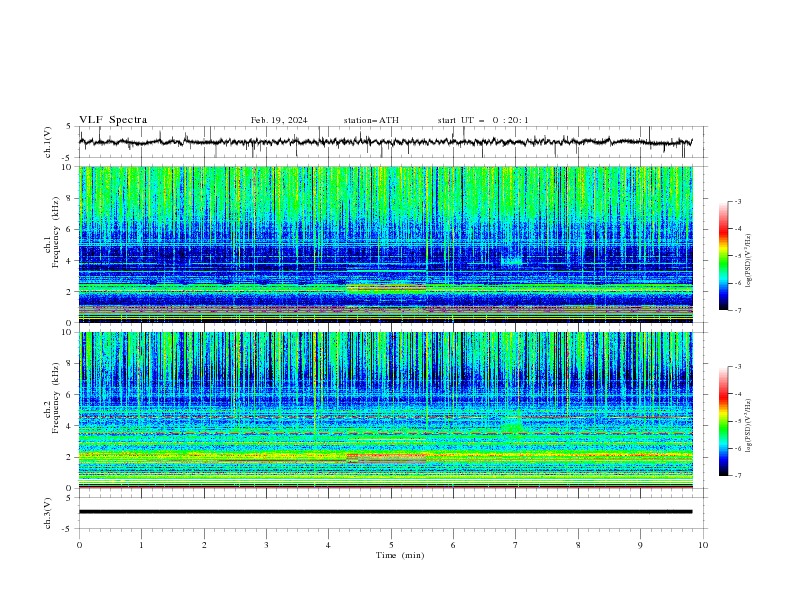This screenshot has height=612, width=792.
Task: Click time axis tick label "1"
Action: (x=141, y=545)
